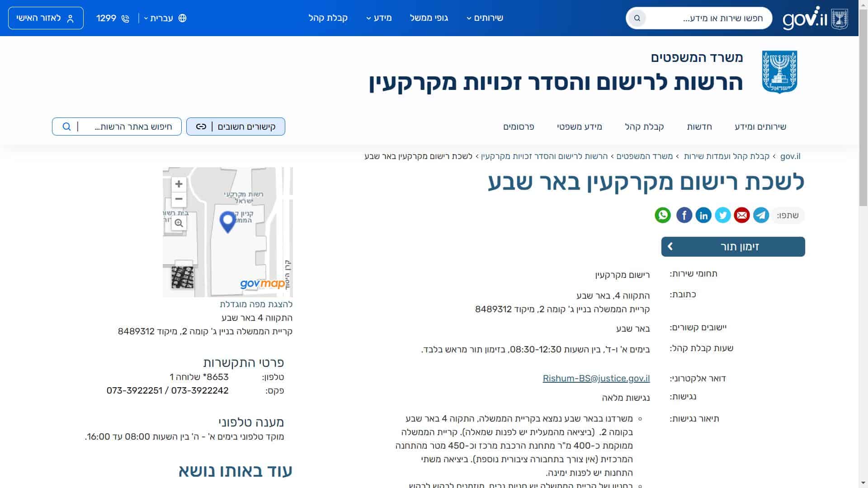868x488 pixels.
Task: Share page on Twitter icon
Action: tap(722, 215)
